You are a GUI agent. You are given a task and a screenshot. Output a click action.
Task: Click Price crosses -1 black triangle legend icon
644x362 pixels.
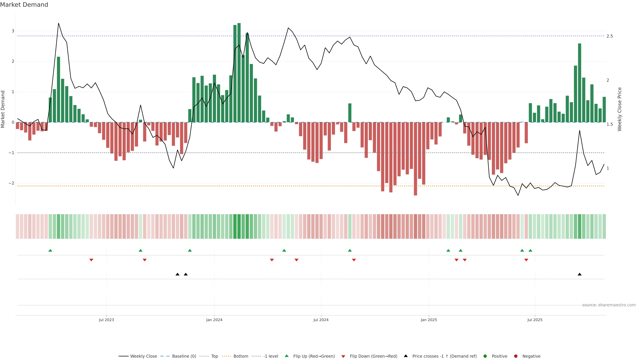[x=406, y=356]
